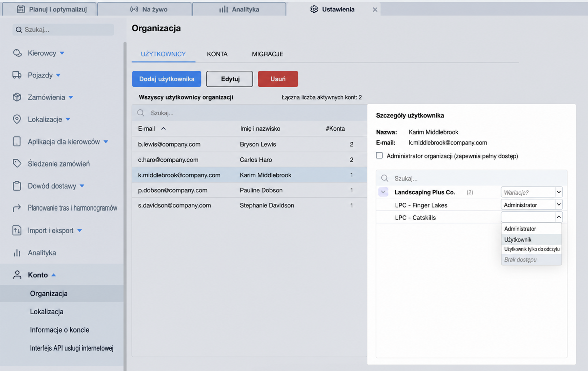Viewport: 588px width, 371px height.
Task: Click the broadcast icon in Na żywo tab
Action: (134, 9)
